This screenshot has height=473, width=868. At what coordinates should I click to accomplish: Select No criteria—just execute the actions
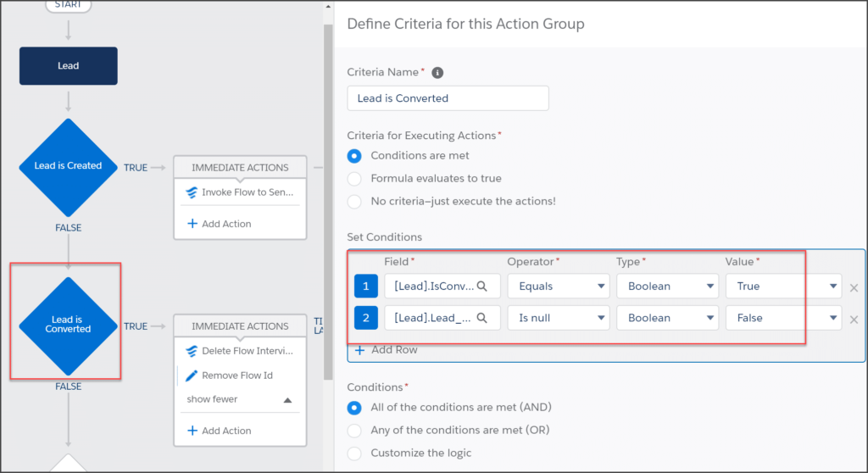tap(354, 202)
